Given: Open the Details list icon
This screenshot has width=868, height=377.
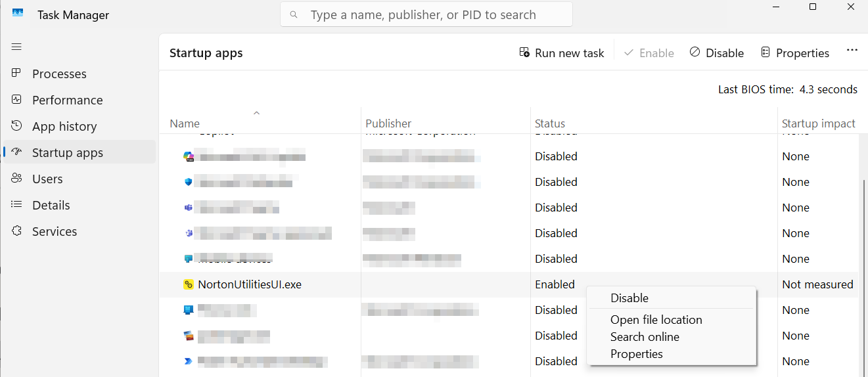Looking at the screenshot, I should coord(16,205).
